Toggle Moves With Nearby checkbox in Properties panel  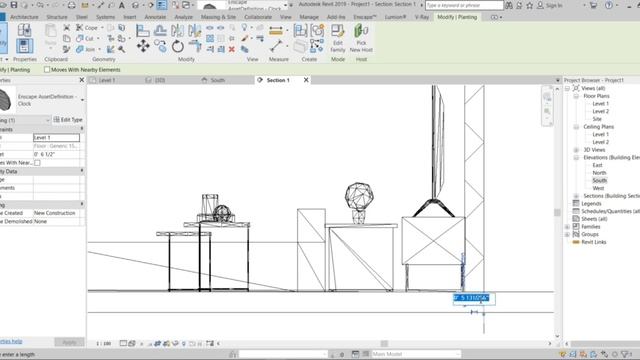click(x=38, y=163)
